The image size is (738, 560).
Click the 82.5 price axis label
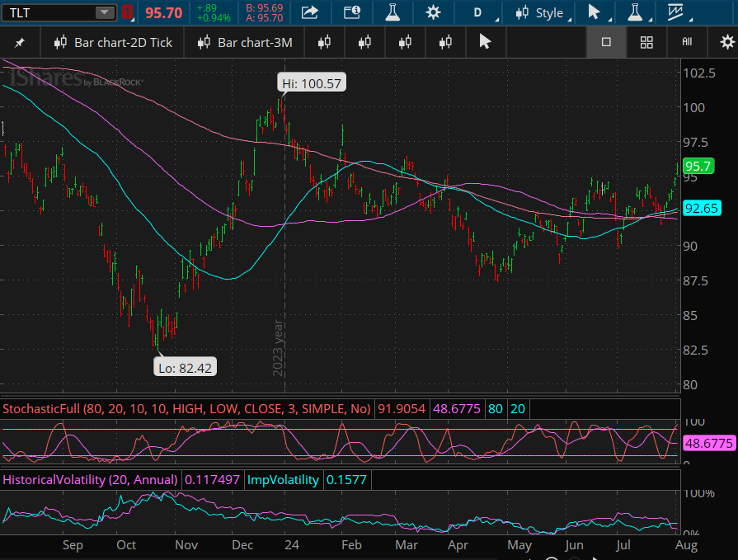tap(696, 351)
